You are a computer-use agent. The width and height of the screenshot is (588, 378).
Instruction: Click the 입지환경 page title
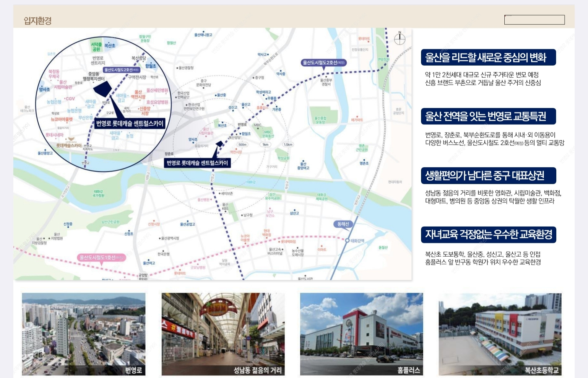coord(38,21)
